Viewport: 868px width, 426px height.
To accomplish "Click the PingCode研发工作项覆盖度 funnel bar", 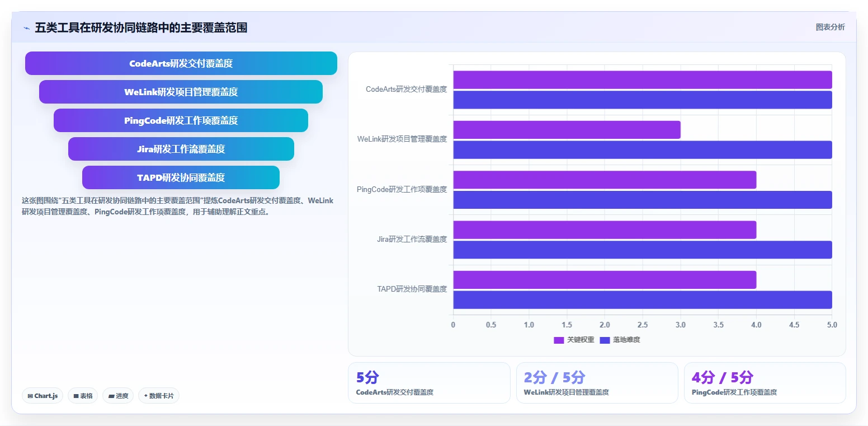I will click(181, 120).
